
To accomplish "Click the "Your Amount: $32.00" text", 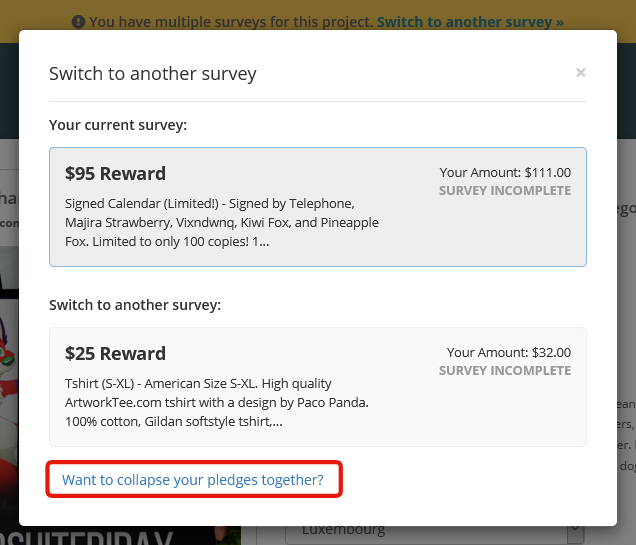I will tap(508, 352).
